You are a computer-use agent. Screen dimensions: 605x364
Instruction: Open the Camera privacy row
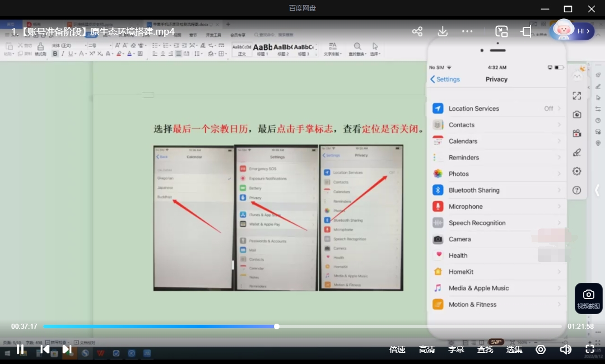tap(496, 239)
